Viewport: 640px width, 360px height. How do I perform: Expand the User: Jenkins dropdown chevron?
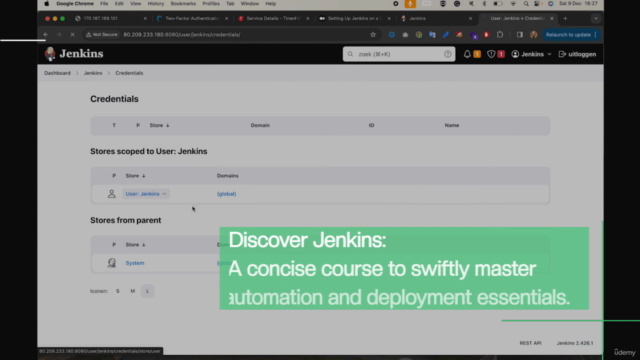point(164,194)
